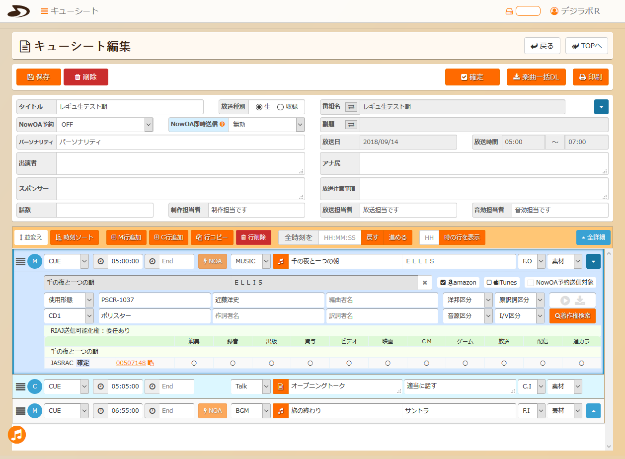Click the X icon to clear the ELLIS song field
The width and height of the screenshot is (625, 459).
coord(425,283)
